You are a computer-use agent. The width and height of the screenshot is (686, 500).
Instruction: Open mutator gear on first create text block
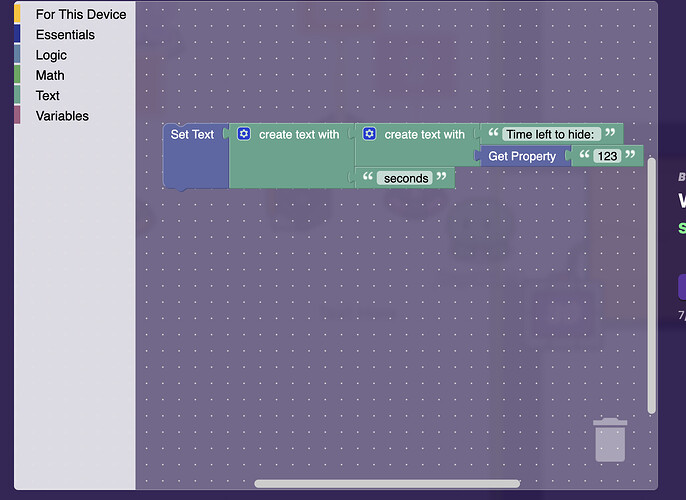point(243,134)
